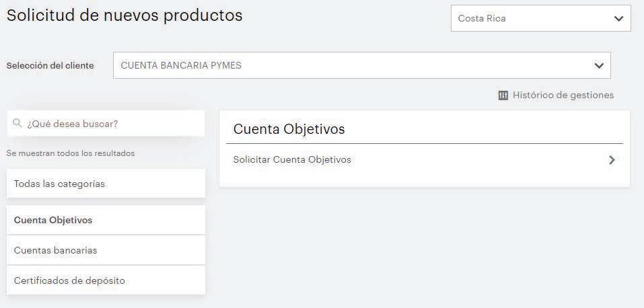Click the Cuenta Objetivos panel heading
Viewport: 644px width, 308px height.
click(289, 129)
